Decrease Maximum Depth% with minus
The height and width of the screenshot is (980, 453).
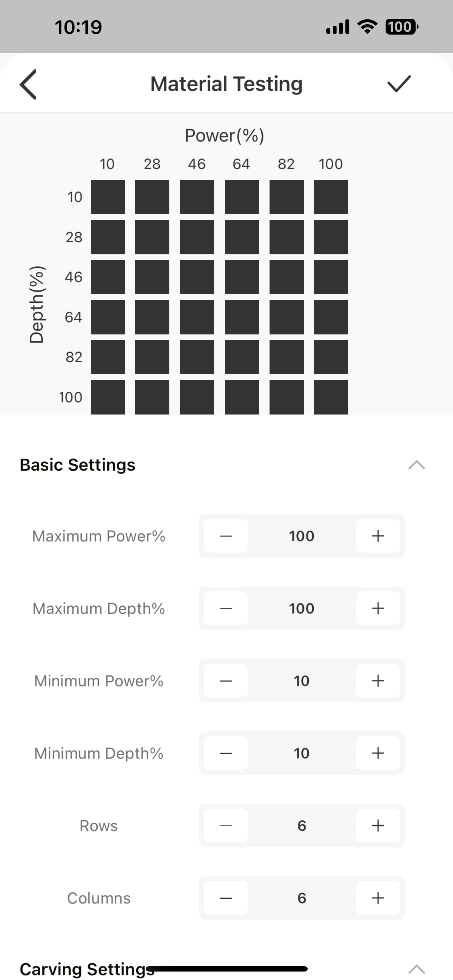(226, 608)
